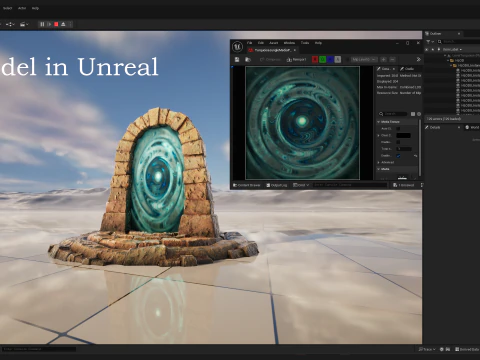The image size is (480, 360).
Task: Switch to the World settings tab
Action: (472, 127)
